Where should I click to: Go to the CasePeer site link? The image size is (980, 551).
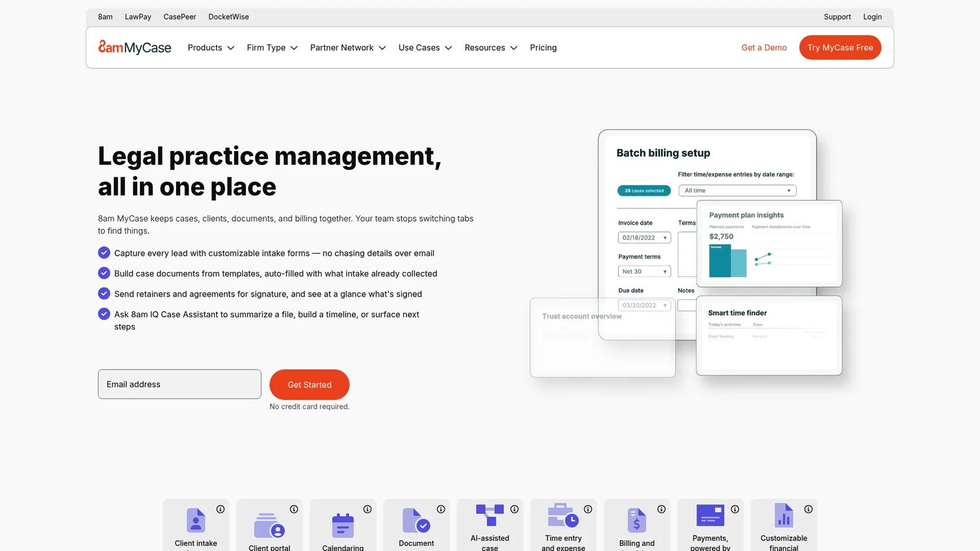pos(180,17)
